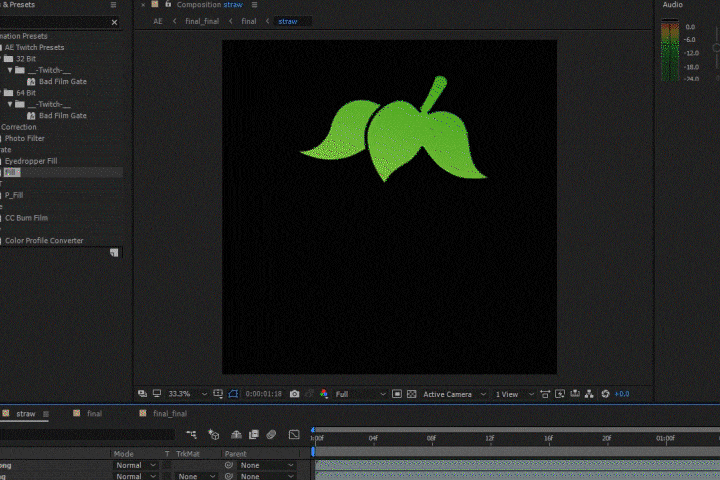This screenshot has height=480, width=720.
Task: Toggle Pixel Aspect Ratio Correction
Action: coord(545,394)
